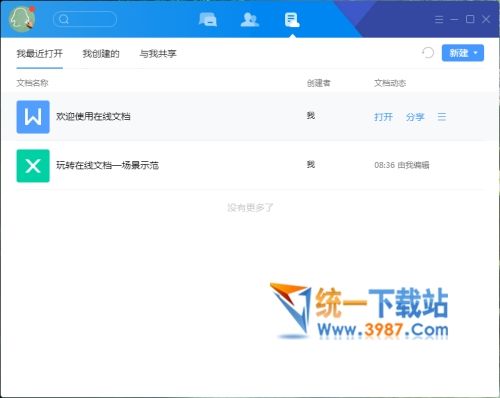Maximize the application window
Screen dimensions: 500x398
(x=470, y=19)
